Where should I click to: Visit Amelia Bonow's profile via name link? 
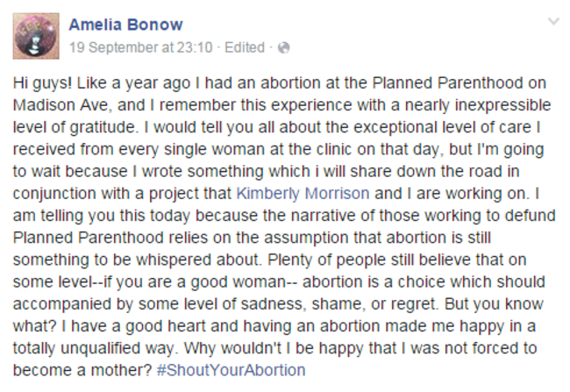pyautogui.click(x=125, y=25)
